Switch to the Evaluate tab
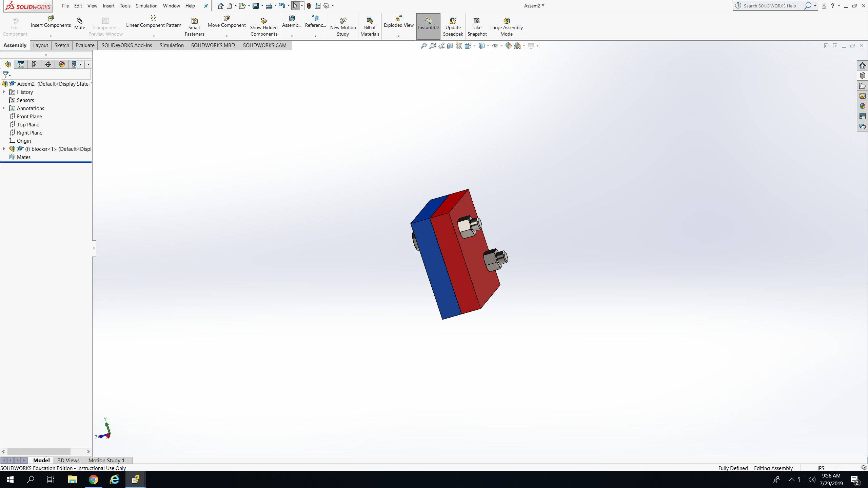This screenshot has height=488, width=868. click(85, 45)
